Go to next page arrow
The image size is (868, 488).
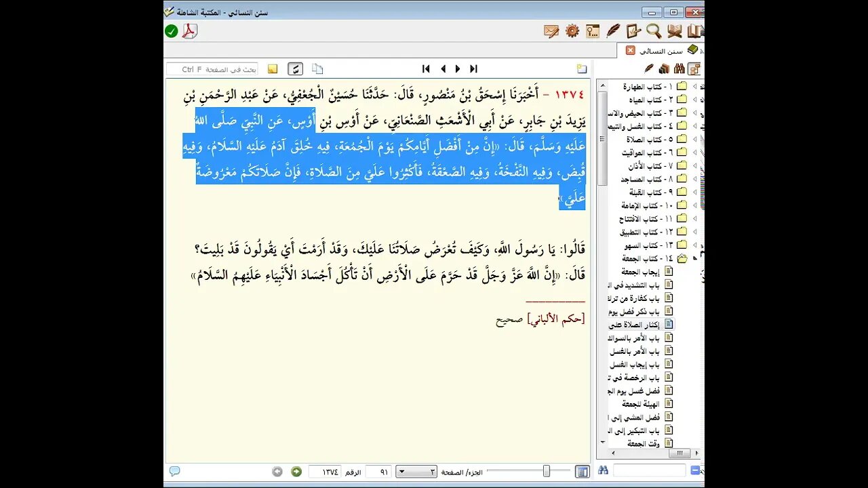pyautogui.click(x=458, y=68)
